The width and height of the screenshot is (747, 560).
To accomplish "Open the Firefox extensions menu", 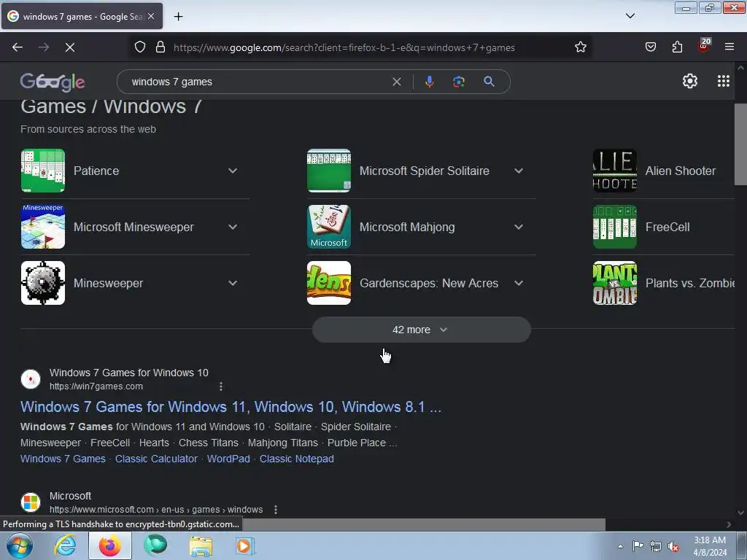I will [677, 47].
